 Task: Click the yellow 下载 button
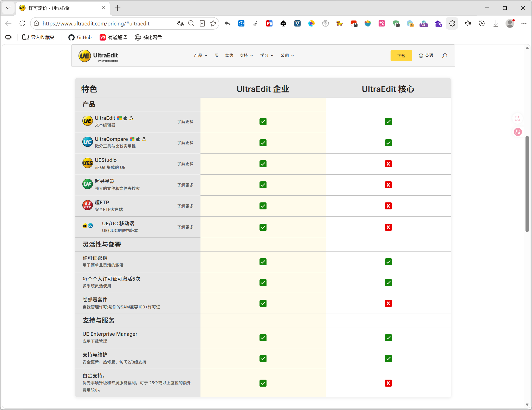(401, 56)
